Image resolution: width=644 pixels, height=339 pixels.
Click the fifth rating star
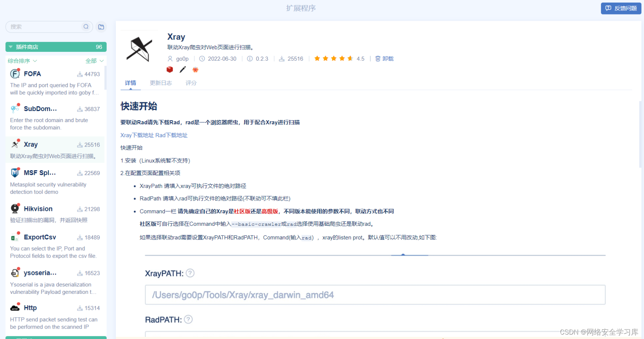(x=350, y=58)
